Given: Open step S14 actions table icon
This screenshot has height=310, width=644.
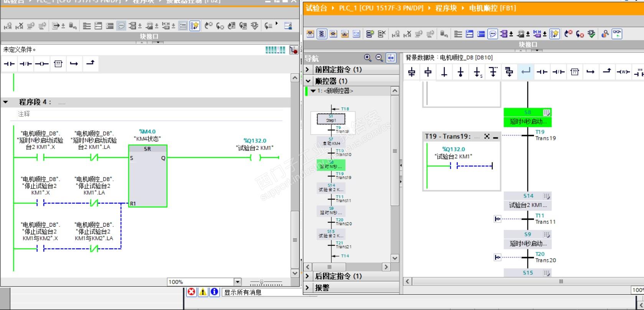Looking at the screenshot, I should 547,196.
